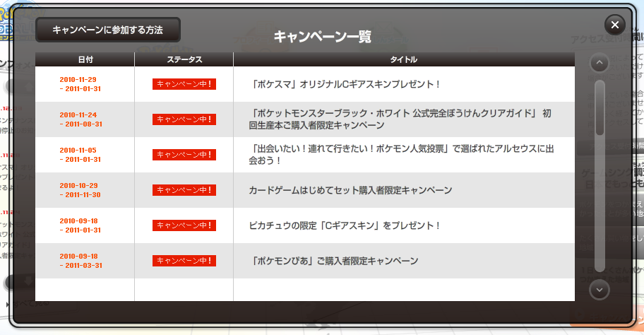This screenshot has height=335, width=644.
Task: Open ピカチュウの限定「Cギアスキン」 campaign
Action: (x=345, y=225)
